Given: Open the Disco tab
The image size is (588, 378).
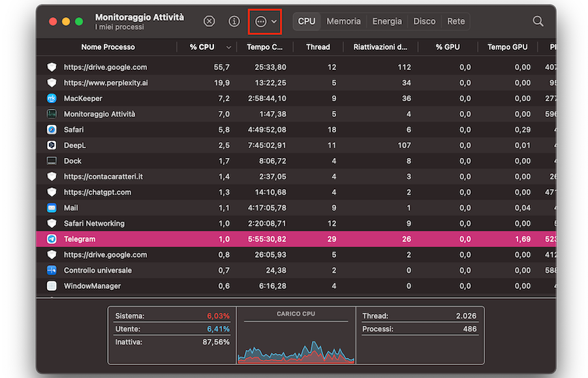Looking at the screenshot, I should pyautogui.click(x=424, y=22).
